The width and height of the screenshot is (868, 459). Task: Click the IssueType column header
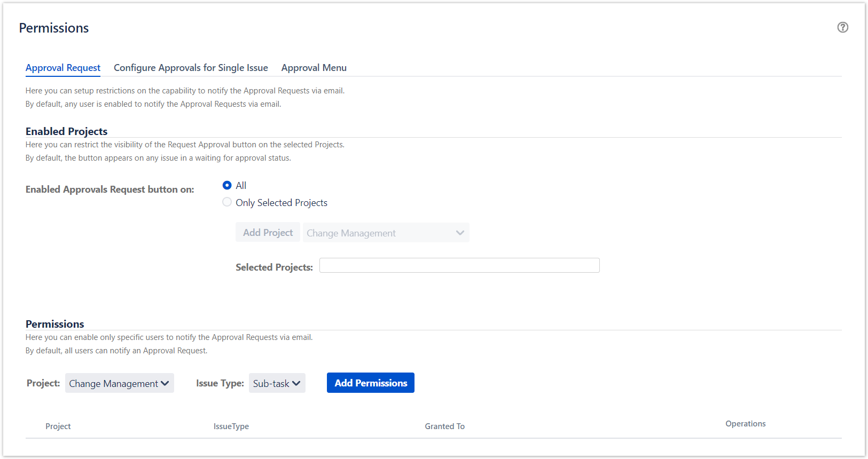click(231, 426)
